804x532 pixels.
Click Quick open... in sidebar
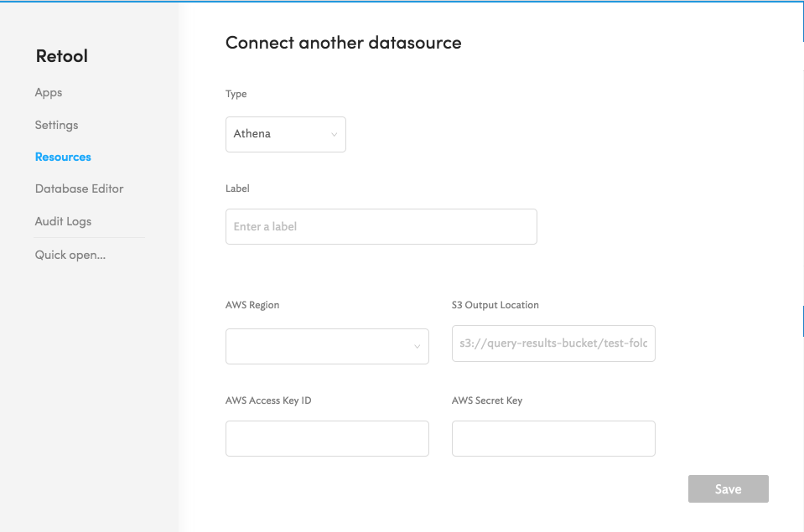70,255
